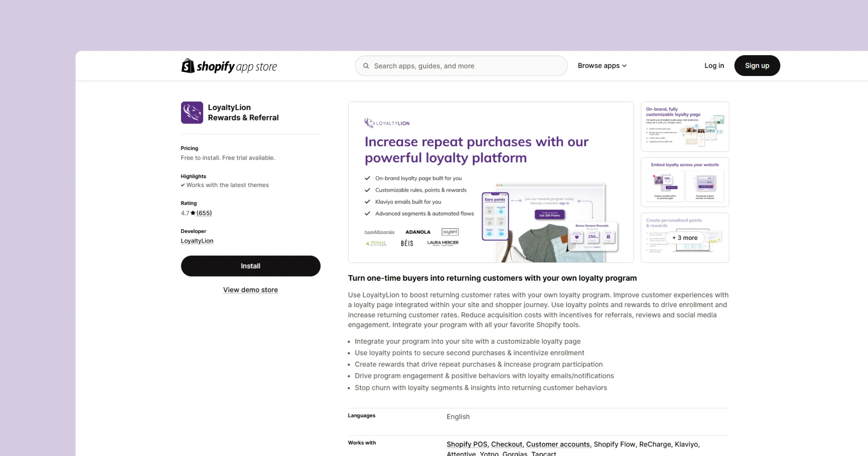The height and width of the screenshot is (456, 868).
Task: Click the Turn one-time buyers heading
Action: pos(492,278)
